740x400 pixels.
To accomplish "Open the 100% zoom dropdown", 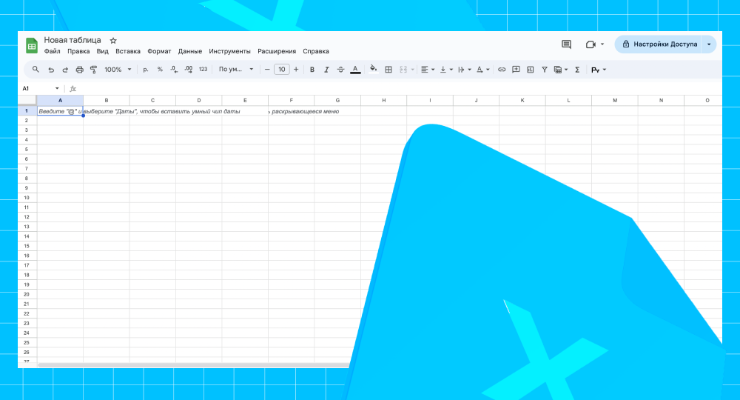I will click(x=116, y=70).
